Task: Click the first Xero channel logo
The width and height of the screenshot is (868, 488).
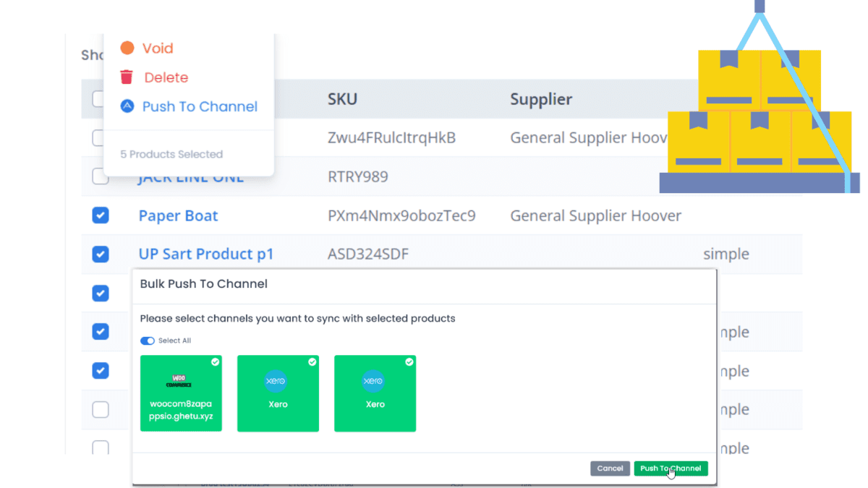Action: pyautogui.click(x=276, y=381)
